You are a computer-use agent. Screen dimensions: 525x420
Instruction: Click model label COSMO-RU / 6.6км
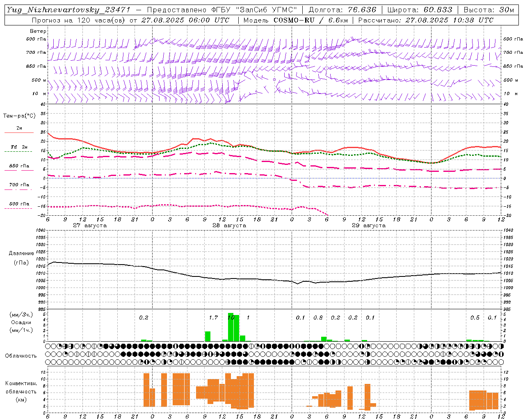point(310,20)
